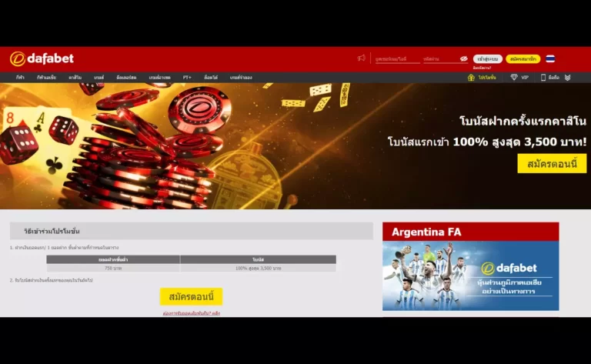Click the mobile phone icon
The image size is (591, 364).
pyautogui.click(x=543, y=78)
